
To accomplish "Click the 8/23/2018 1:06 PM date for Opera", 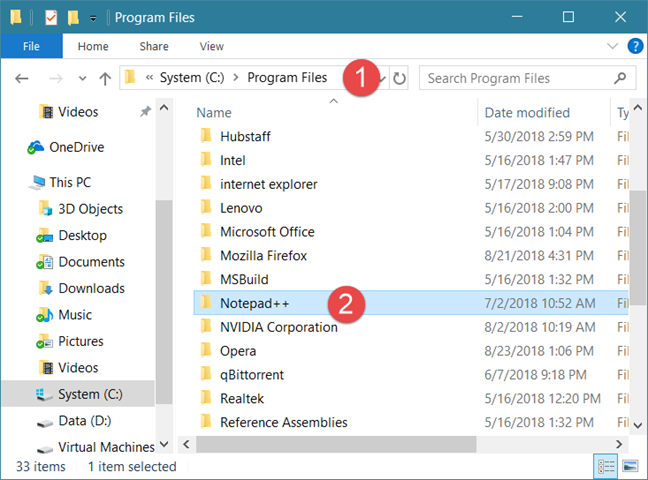I will (539, 351).
